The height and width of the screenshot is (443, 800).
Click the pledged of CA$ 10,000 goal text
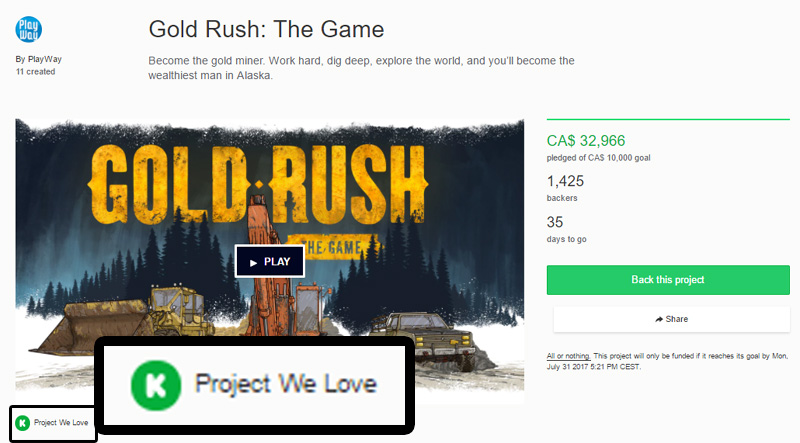[598, 158]
